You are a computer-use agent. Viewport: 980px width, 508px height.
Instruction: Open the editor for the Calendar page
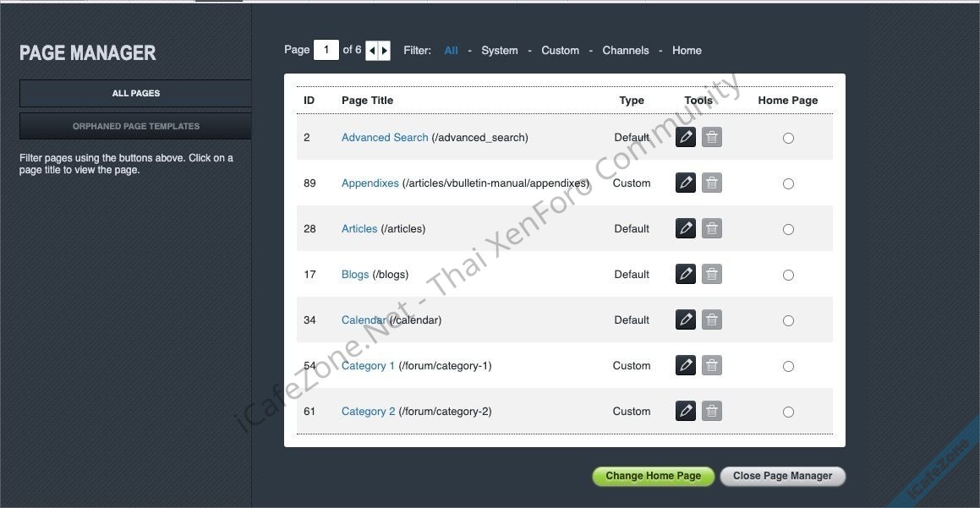pyautogui.click(x=686, y=320)
